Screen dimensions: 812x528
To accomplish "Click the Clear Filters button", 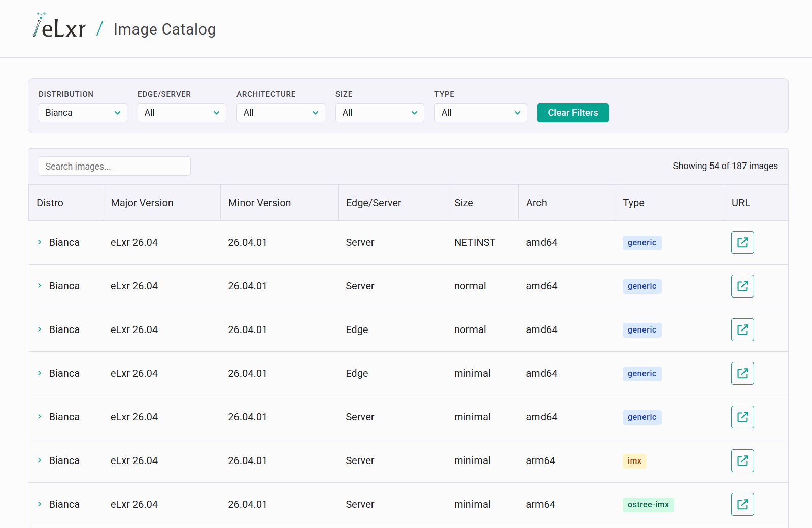I will (573, 113).
